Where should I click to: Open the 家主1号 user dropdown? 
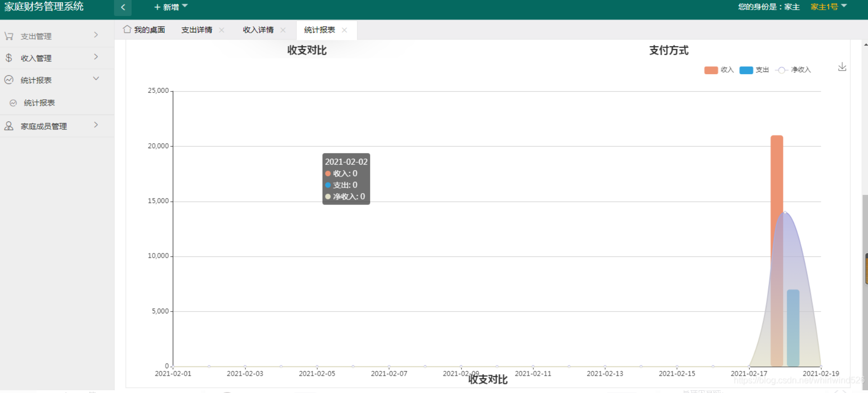click(829, 7)
